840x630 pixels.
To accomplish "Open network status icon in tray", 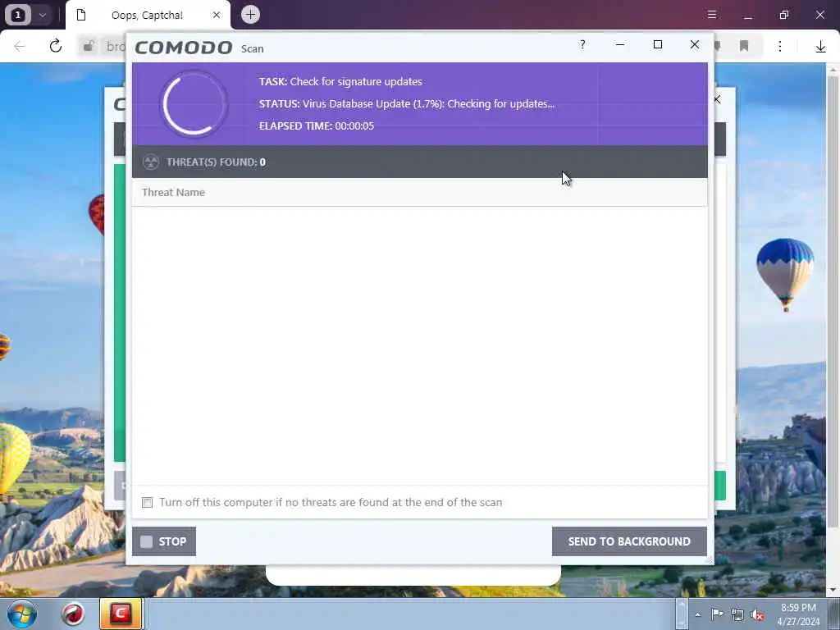I will tap(737, 615).
